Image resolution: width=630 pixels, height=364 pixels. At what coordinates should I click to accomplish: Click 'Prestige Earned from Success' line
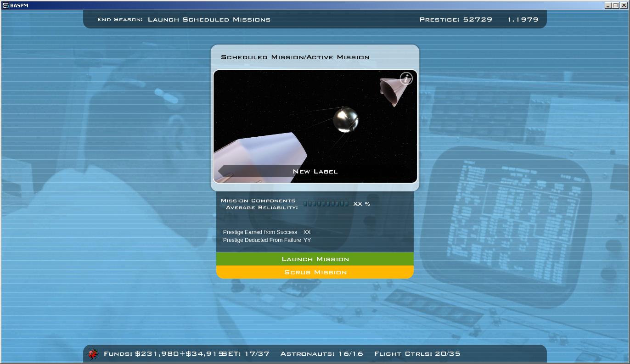pos(267,232)
